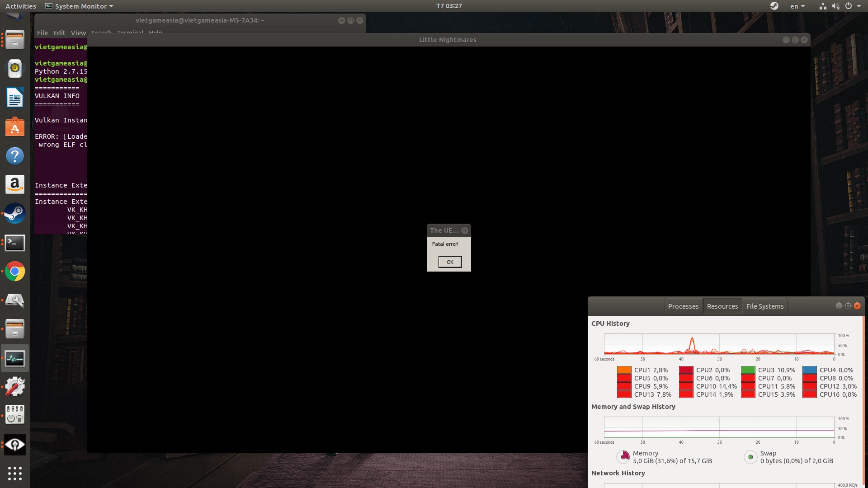The height and width of the screenshot is (488, 868).
Task: Select the CPU12 color swatch
Action: [810, 386]
